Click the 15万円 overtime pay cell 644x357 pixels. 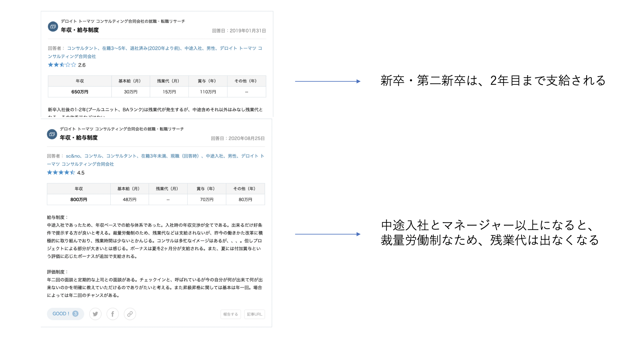169,92
